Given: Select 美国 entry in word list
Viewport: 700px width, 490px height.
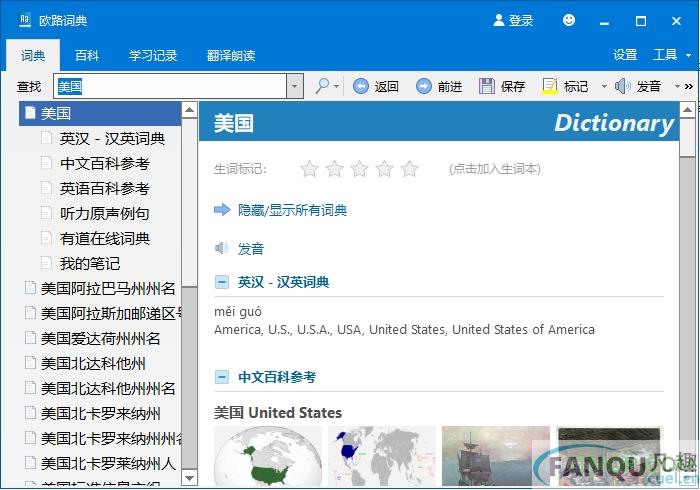Looking at the screenshot, I should pos(100,113).
